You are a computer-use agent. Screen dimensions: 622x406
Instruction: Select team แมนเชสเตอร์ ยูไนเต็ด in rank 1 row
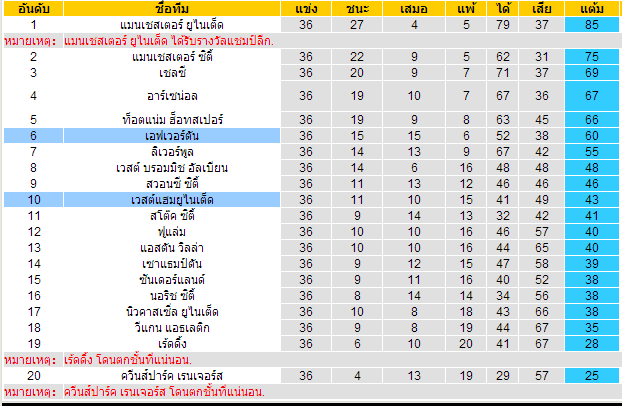[x=172, y=25]
